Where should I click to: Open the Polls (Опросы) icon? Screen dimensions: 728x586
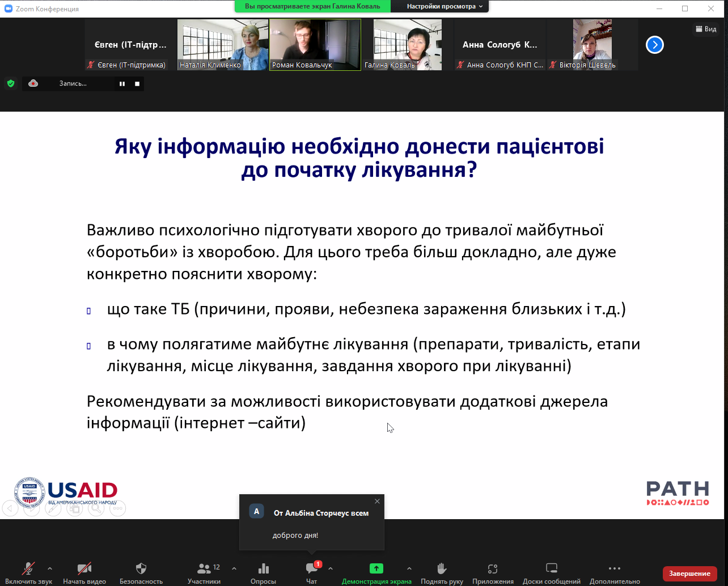(263, 568)
